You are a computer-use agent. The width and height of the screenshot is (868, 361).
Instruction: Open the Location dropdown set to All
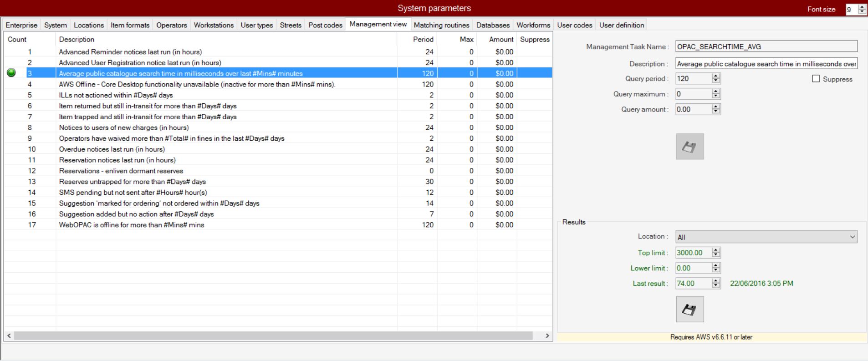[x=766, y=237]
